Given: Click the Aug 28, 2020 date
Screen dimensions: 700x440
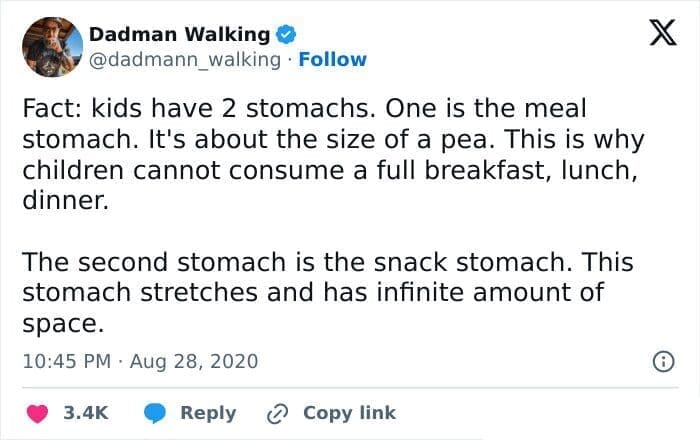Looking at the screenshot, I should 192,361.
